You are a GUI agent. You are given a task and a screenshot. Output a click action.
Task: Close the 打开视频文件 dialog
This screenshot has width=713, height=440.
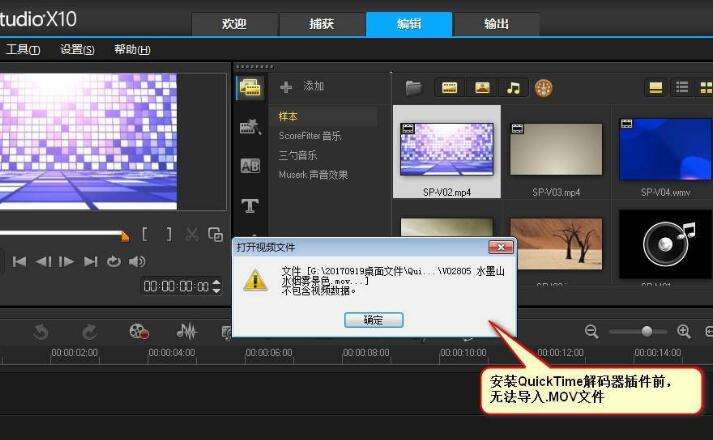coord(501,247)
